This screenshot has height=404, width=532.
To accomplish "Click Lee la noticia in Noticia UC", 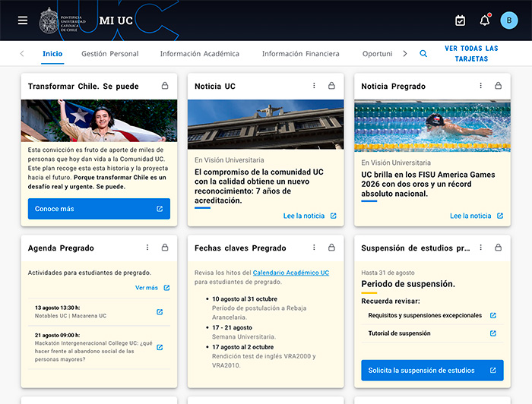I will click(x=309, y=216).
